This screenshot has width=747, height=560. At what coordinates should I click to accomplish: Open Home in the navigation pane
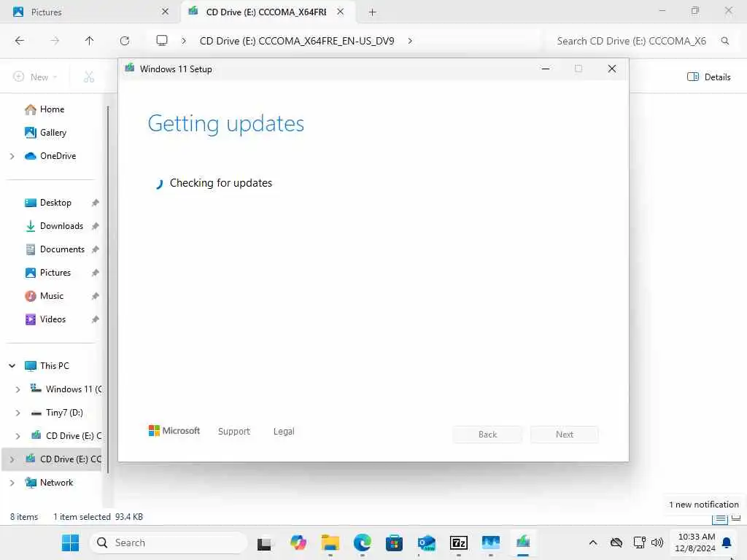point(52,109)
